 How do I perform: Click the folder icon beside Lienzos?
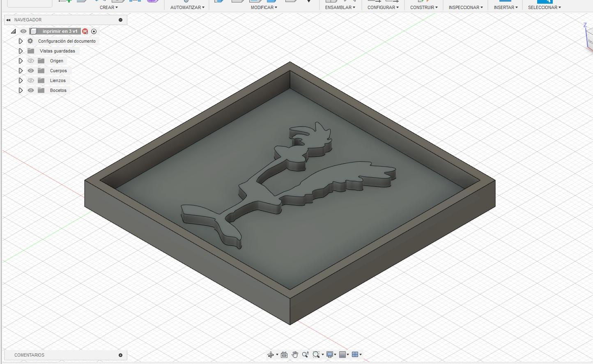pyautogui.click(x=41, y=80)
